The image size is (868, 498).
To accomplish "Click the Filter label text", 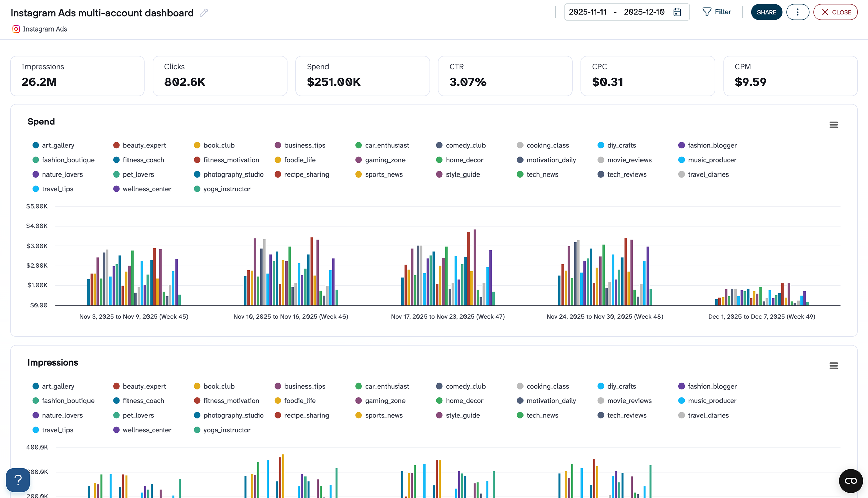I will [723, 12].
